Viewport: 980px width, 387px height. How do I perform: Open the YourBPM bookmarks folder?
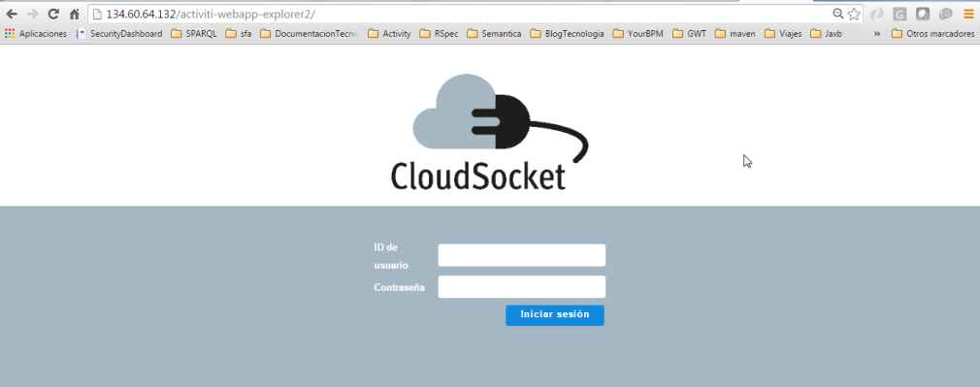click(638, 34)
